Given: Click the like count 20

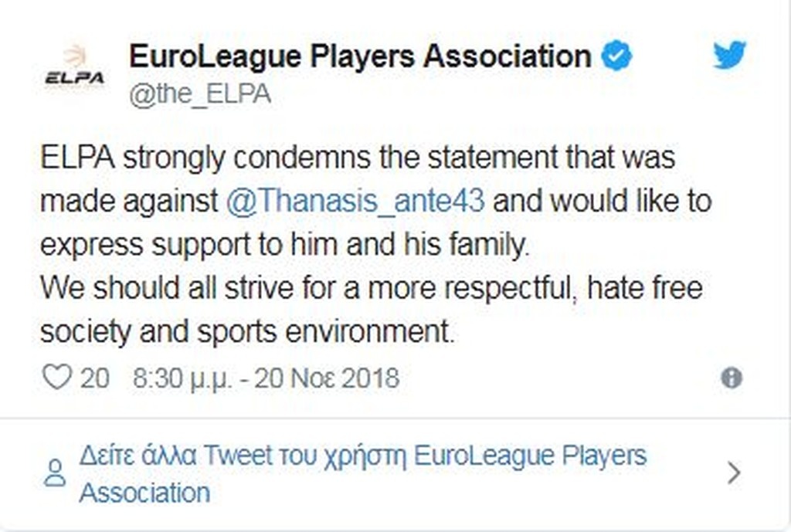Looking at the screenshot, I should pos(95,378).
